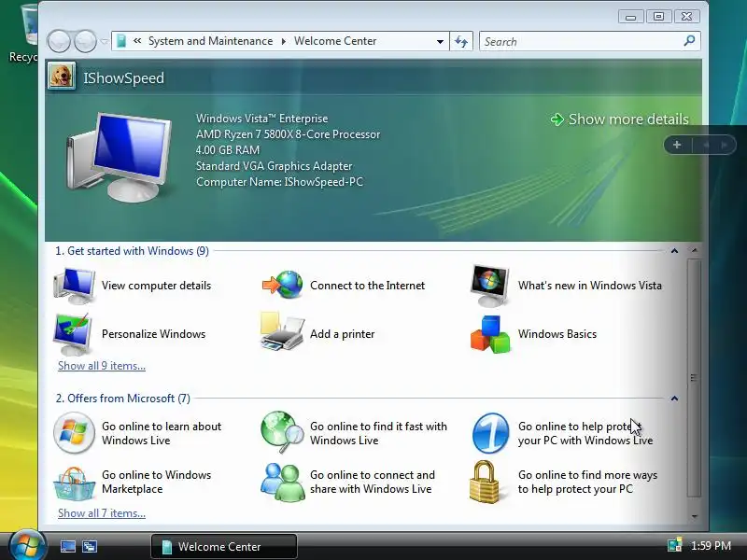Viewport: 747px width, 560px height.
Task: Click the IShowSpeed user name text
Action: [x=124, y=77]
